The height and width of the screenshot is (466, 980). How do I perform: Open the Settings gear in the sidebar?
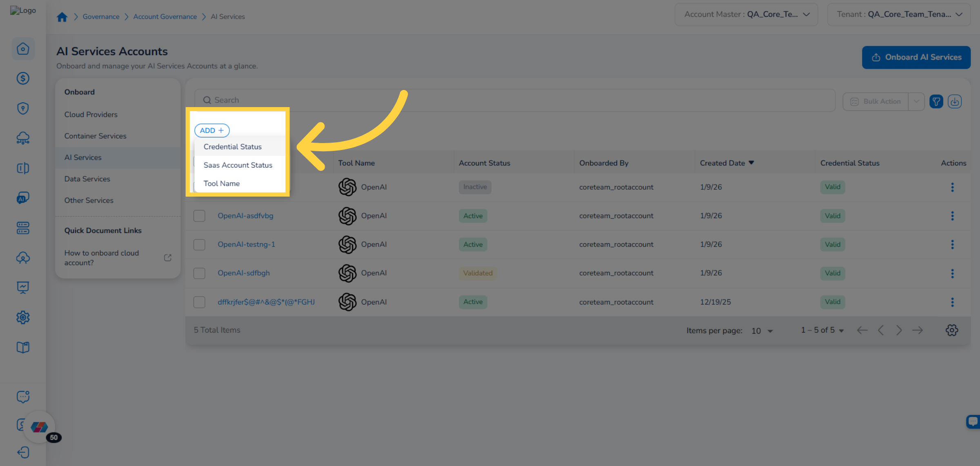tap(23, 317)
